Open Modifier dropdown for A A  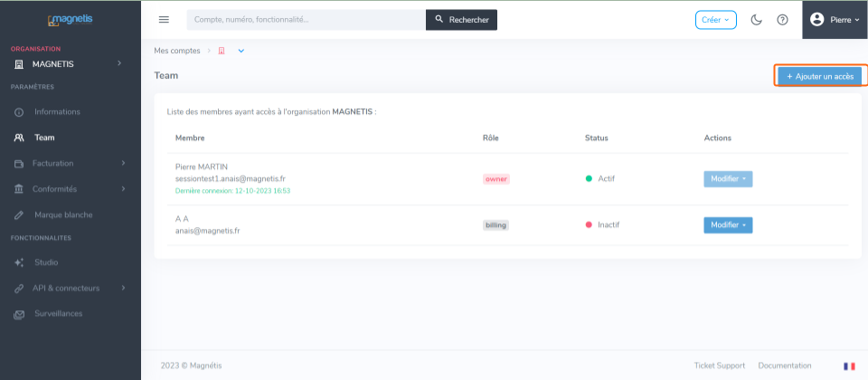coord(728,225)
